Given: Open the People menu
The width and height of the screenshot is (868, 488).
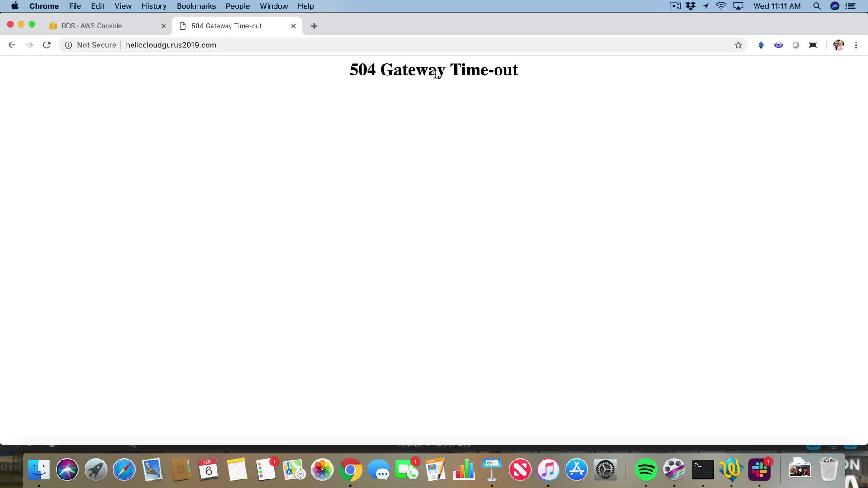Looking at the screenshot, I should tap(237, 6).
